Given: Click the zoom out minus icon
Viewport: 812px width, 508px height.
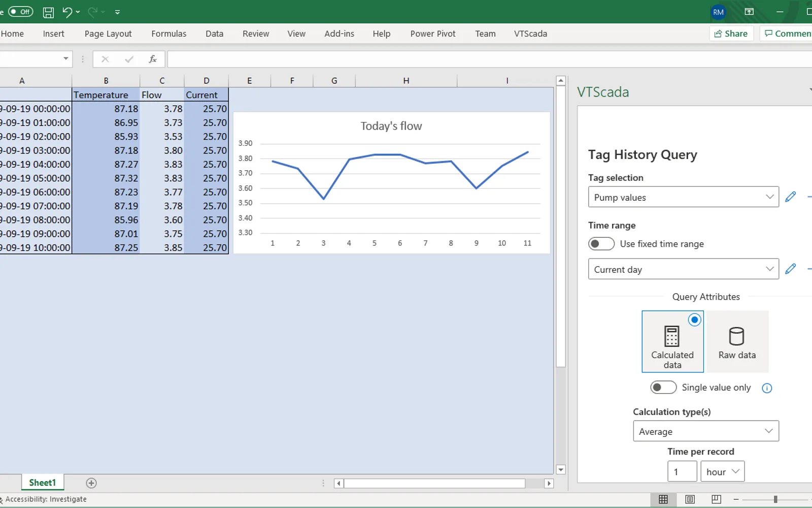Looking at the screenshot, I should [x=736, y=499].
